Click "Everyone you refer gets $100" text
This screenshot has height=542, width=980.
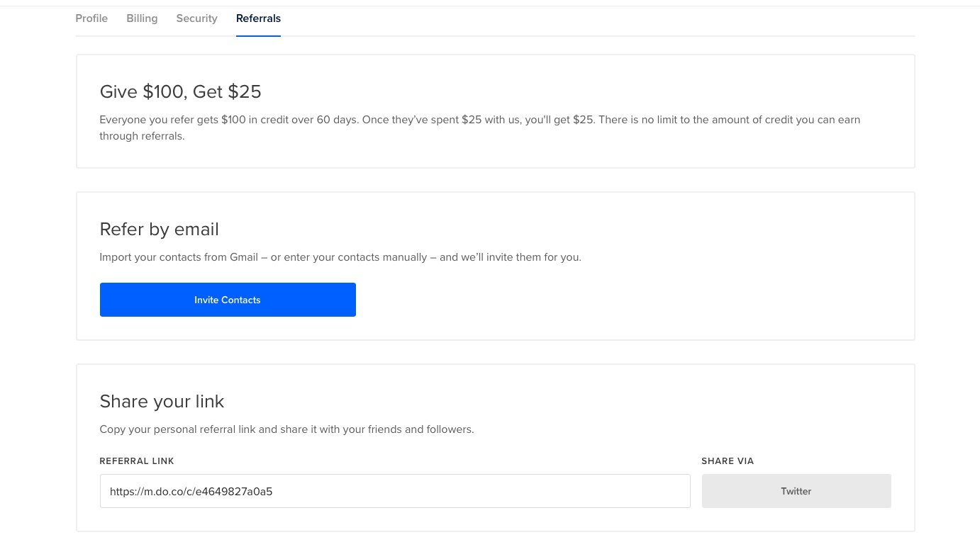tap(172, 120)
